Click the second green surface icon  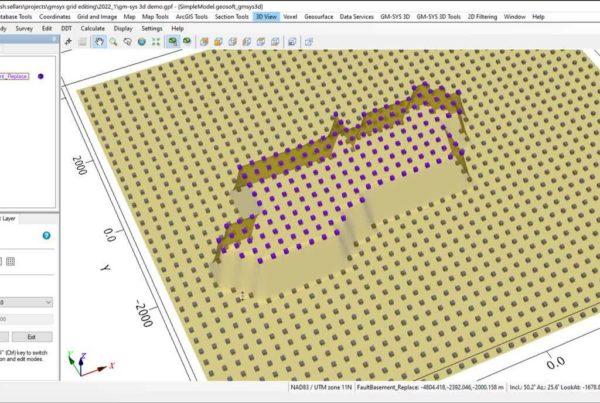pos(187,41)
